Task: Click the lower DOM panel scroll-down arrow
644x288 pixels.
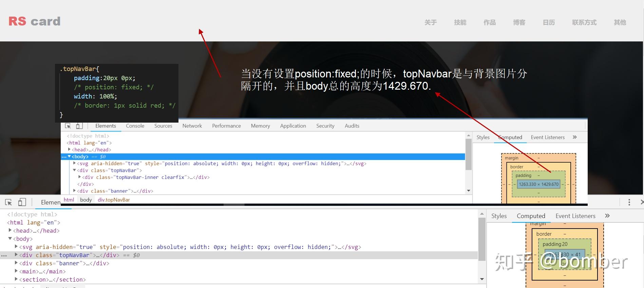Action: pos(482,279)
